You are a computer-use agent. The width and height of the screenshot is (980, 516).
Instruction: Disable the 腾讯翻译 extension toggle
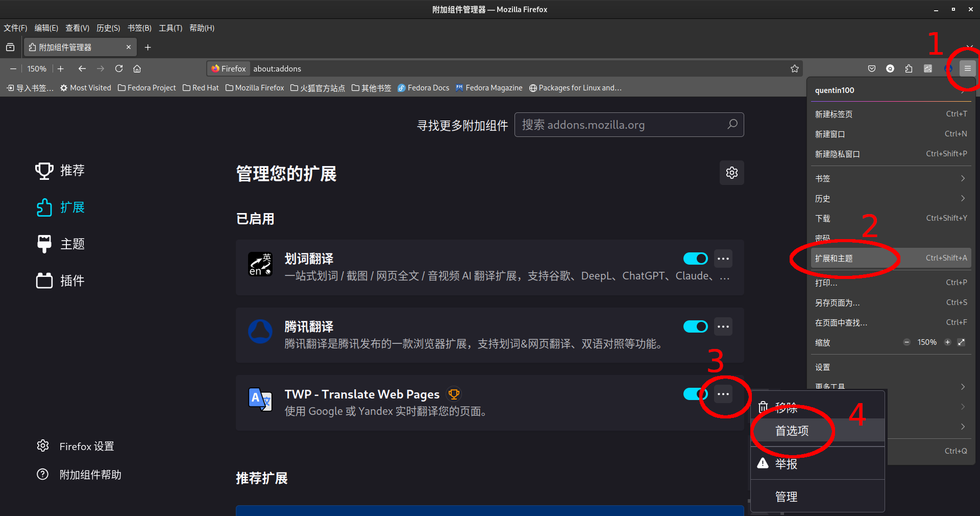[x=696, y=326]
